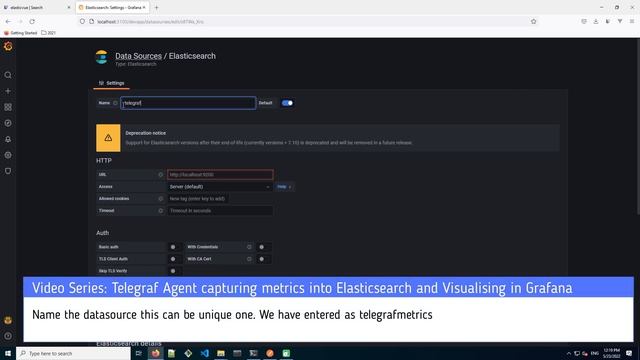Click the URL field info icon
640x360 pixels.
pos(160,175)
